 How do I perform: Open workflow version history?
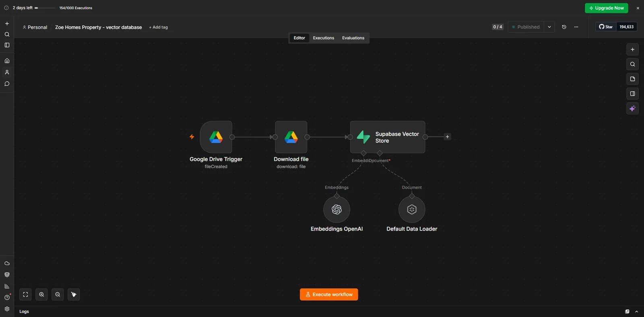(564, 27)
